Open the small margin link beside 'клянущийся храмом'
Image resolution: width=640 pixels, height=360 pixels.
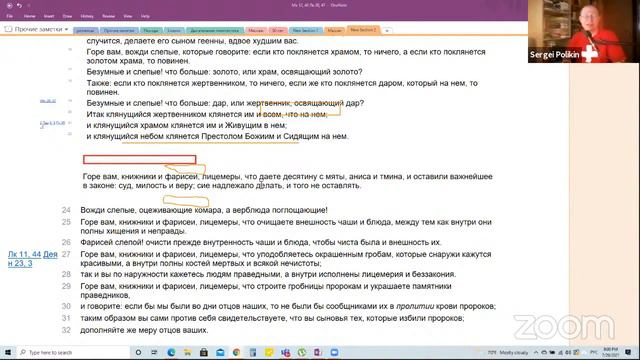pyautogui.click(x=52, y=124)
